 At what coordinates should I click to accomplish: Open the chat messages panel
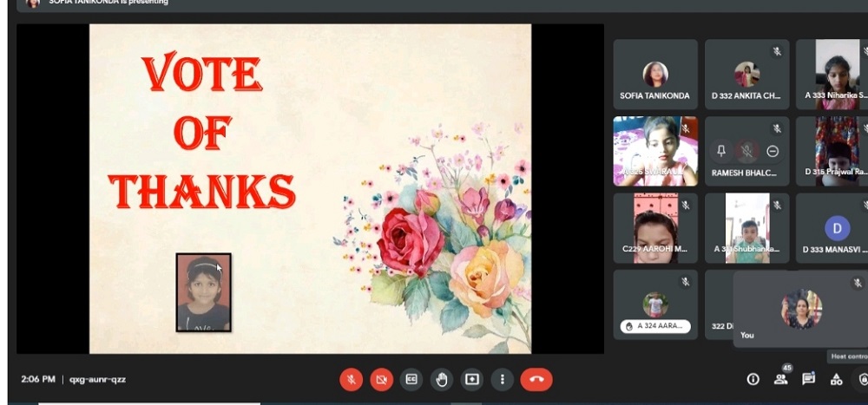pos(808,379)
